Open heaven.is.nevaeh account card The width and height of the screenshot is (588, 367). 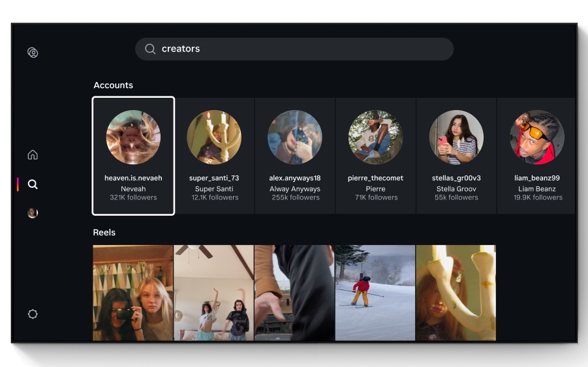pos(133,156)
